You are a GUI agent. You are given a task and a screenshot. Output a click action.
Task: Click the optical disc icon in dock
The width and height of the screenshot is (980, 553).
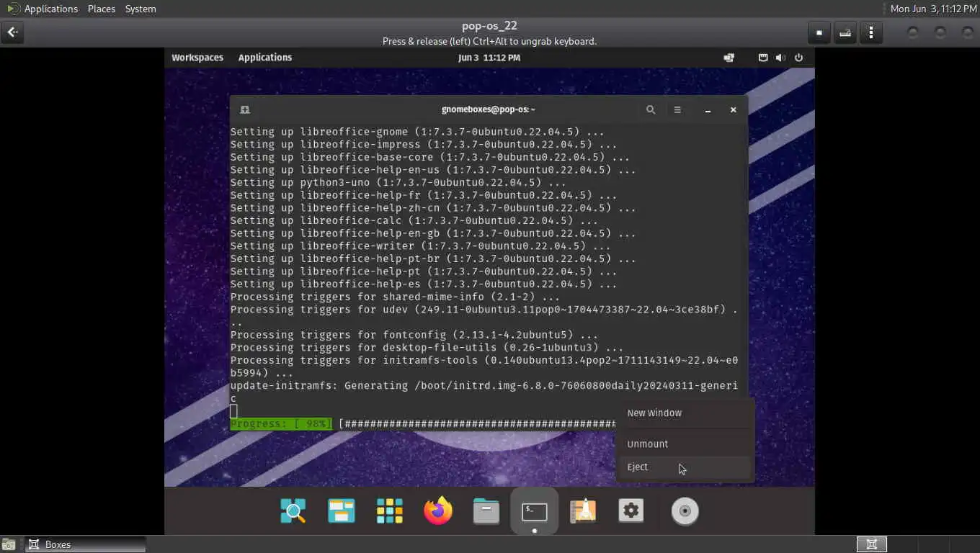685,511
